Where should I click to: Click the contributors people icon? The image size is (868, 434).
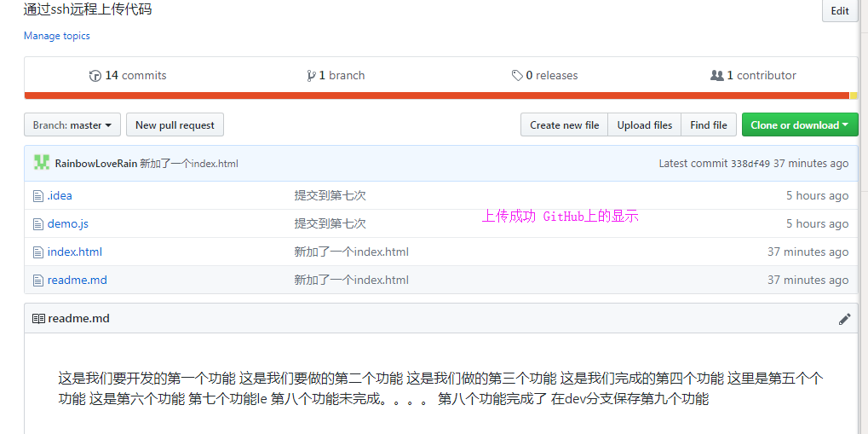coord(717,76)
